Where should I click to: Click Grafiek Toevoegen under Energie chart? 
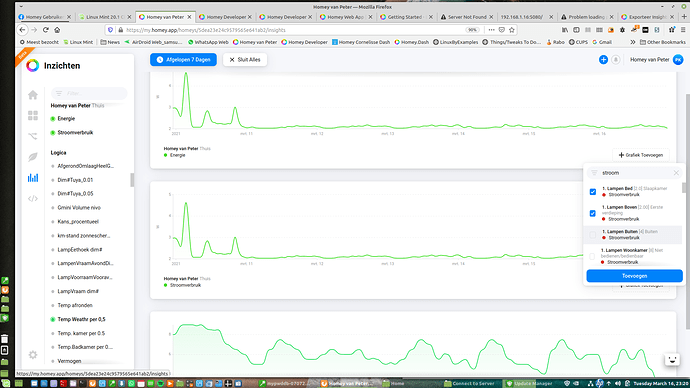(x=641, y=155)
